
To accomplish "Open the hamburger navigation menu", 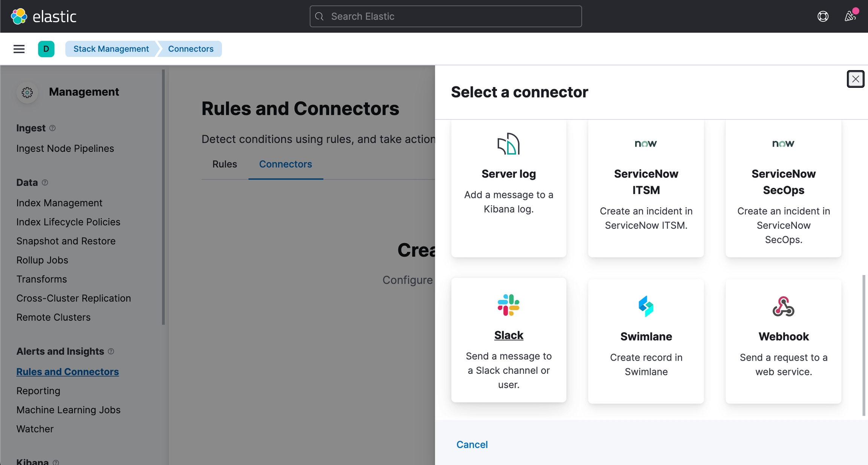I will [x=19, y=49].
